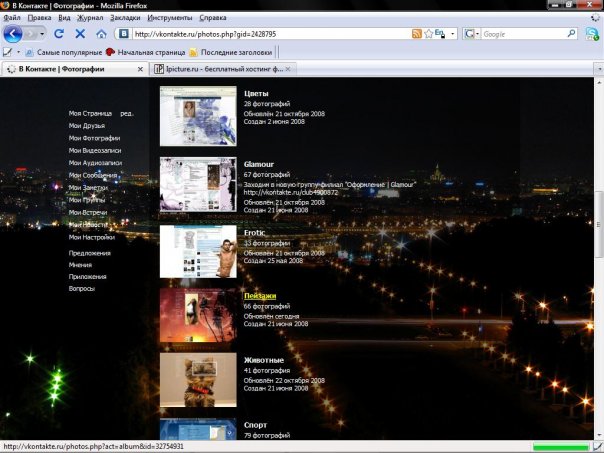
Task: Click the VKontakte site favicon in address bar
Action: (123, 34)
